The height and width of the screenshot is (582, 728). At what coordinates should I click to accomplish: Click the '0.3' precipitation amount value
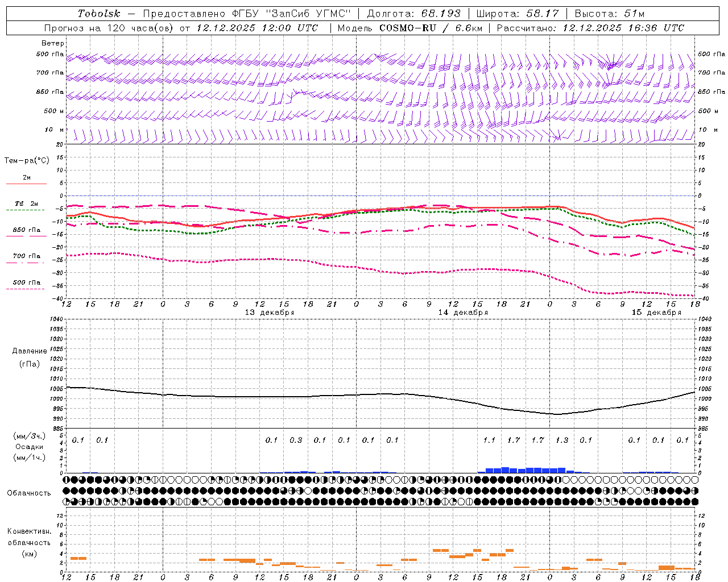click(296, 440)
